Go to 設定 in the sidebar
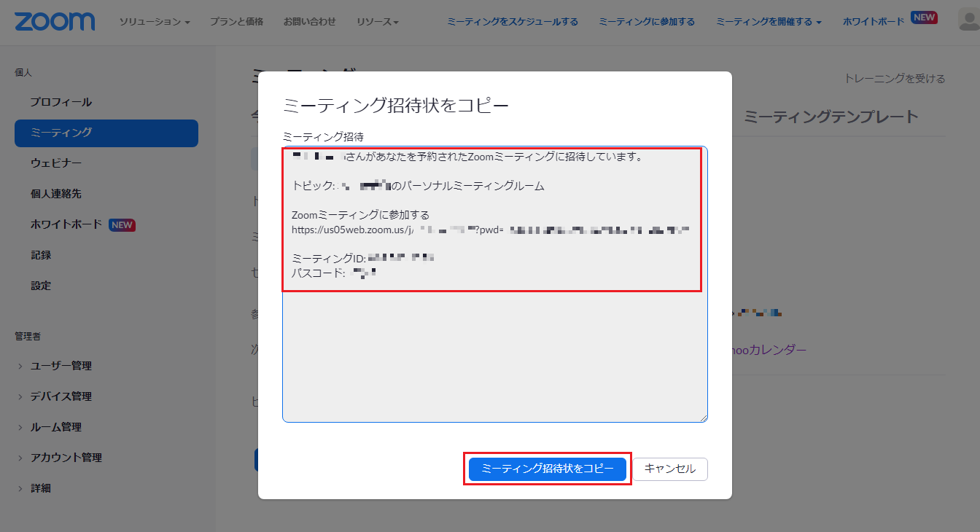Viewport: 980px width, 532px height. coord(41,286)
